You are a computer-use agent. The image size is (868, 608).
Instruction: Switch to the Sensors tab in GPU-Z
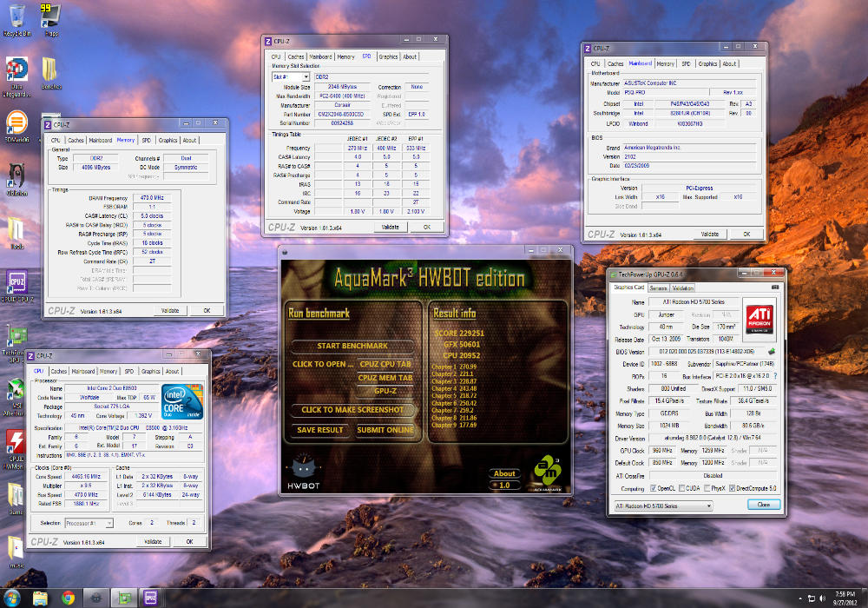(658, 288)
